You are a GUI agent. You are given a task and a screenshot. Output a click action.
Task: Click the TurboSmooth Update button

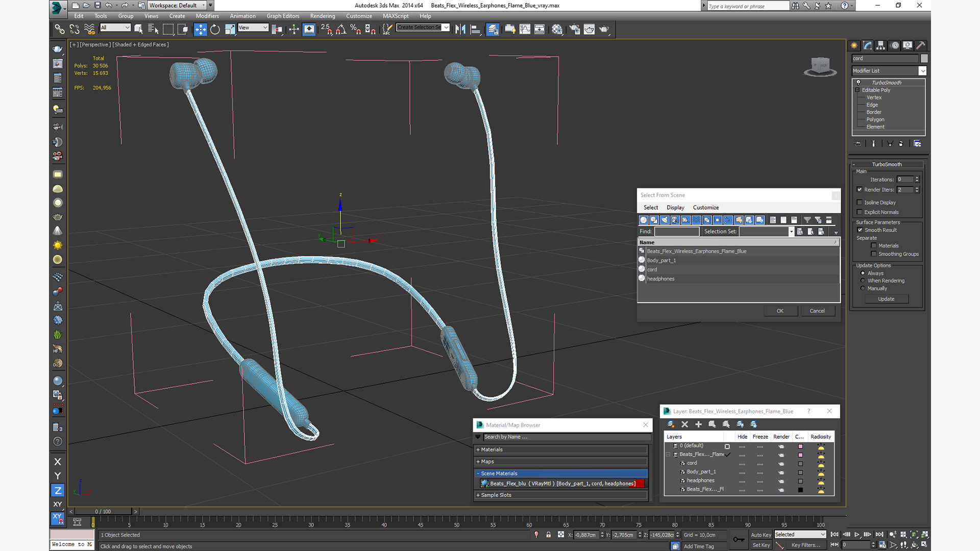tap(886, 299)
